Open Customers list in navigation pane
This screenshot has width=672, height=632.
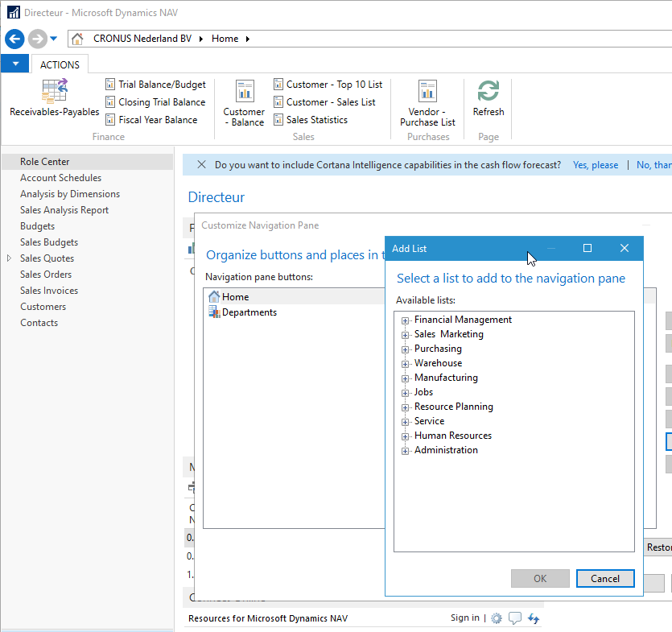(43, 307)
